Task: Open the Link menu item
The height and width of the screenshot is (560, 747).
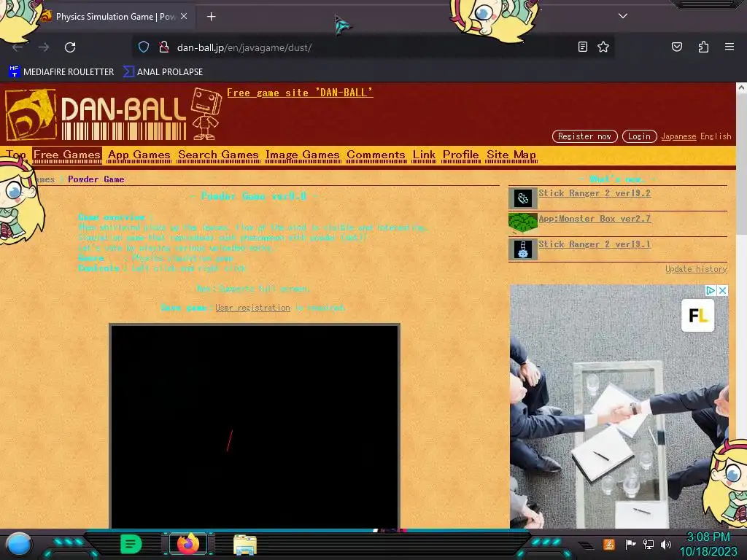Action: click(x=424, y=155)
